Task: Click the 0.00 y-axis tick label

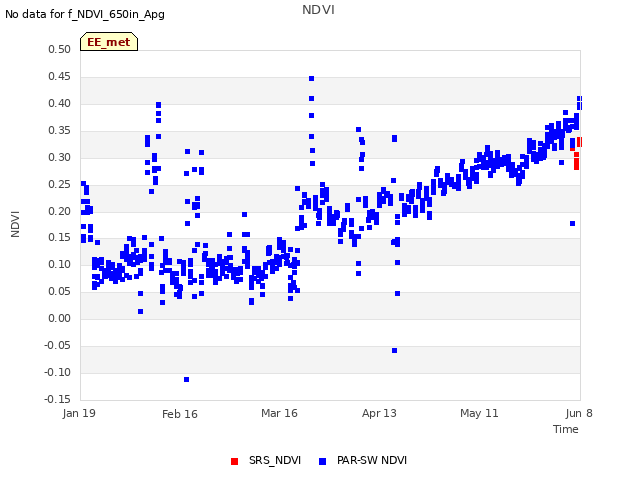Action: (x=59, y=318)
